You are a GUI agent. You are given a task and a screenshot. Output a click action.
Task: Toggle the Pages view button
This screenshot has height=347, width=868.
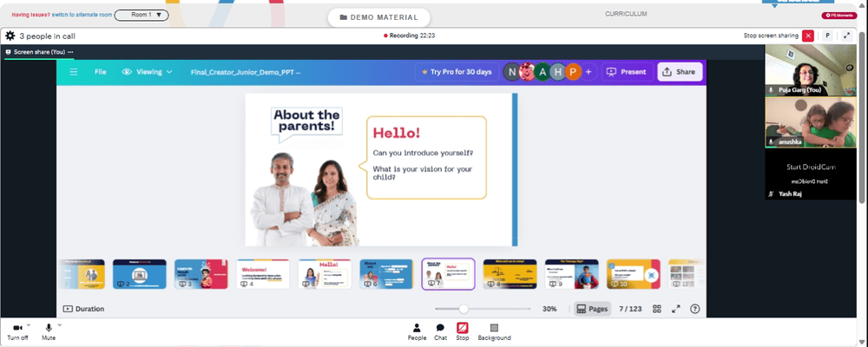(592, 309)
